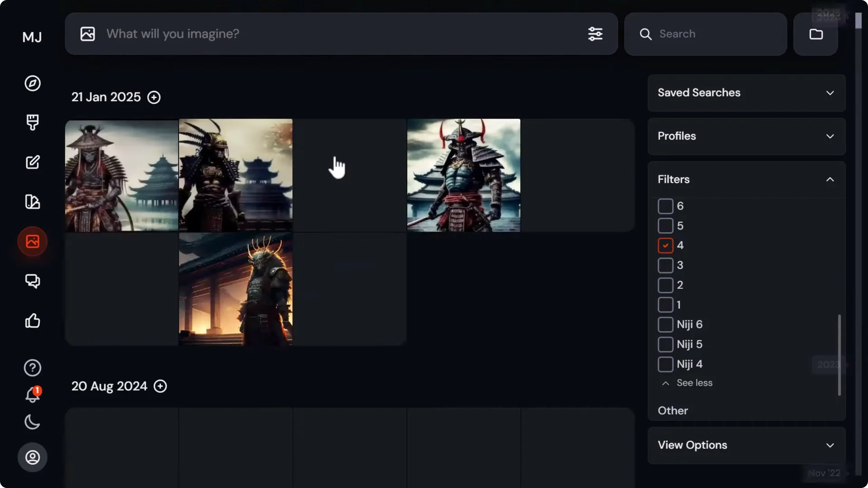
Task: Uncheck the version 4 filter
Action: (x=665, y=245)
